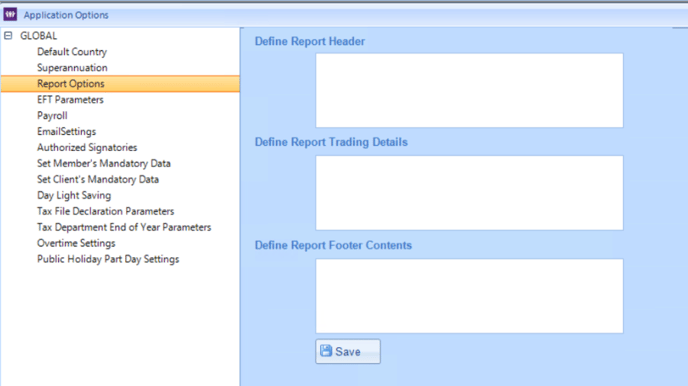
Task: Click the Define Report Header label
Action: point(310,41)
